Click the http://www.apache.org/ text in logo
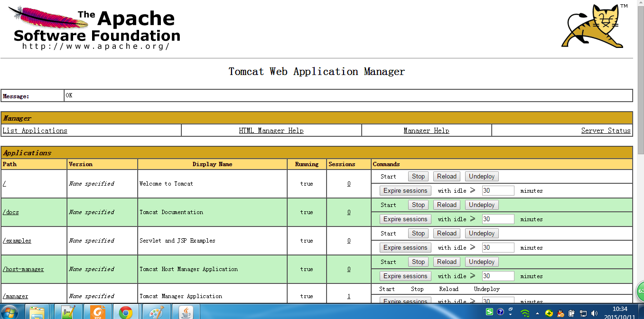 pos(96,46)
